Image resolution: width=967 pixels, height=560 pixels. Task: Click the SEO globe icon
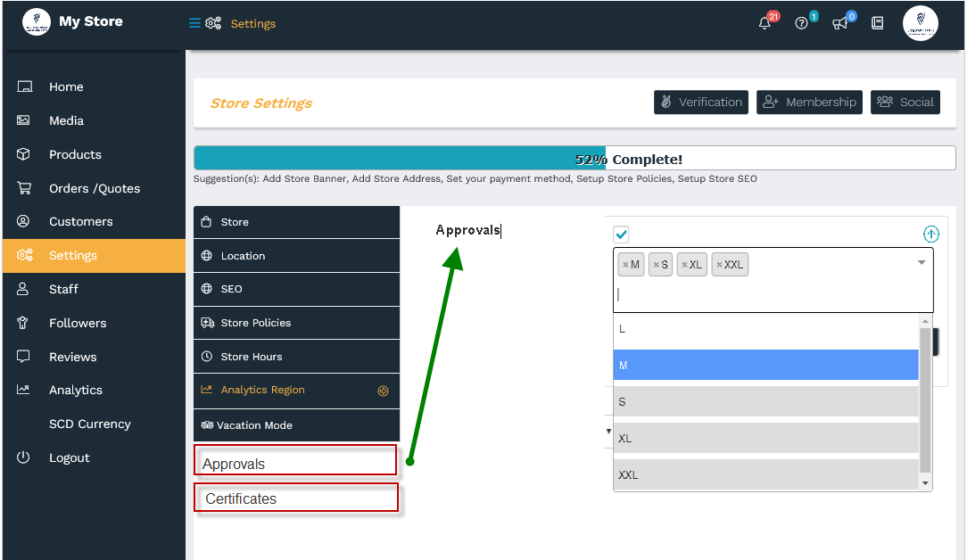click(x=207, y=289)
